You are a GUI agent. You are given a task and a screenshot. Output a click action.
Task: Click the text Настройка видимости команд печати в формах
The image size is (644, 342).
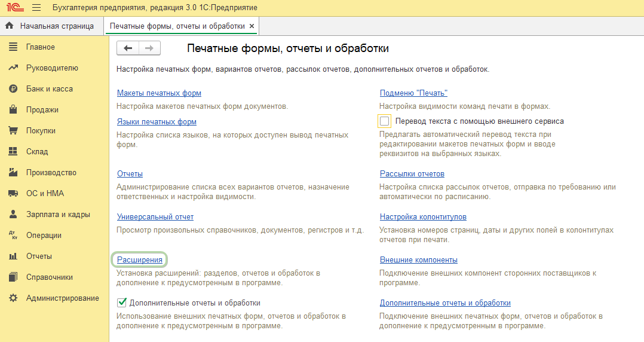pos(465,106)
